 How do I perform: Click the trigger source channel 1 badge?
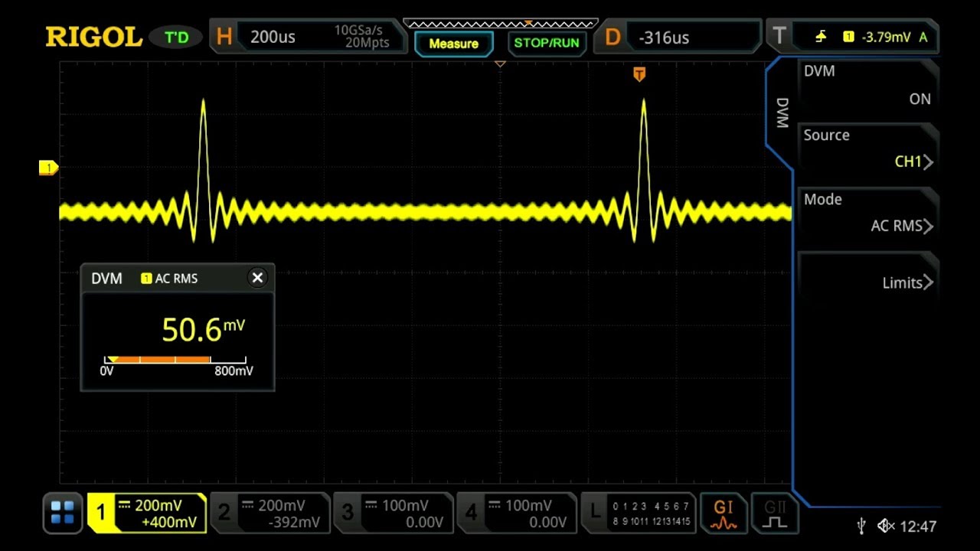pos(848,36)
